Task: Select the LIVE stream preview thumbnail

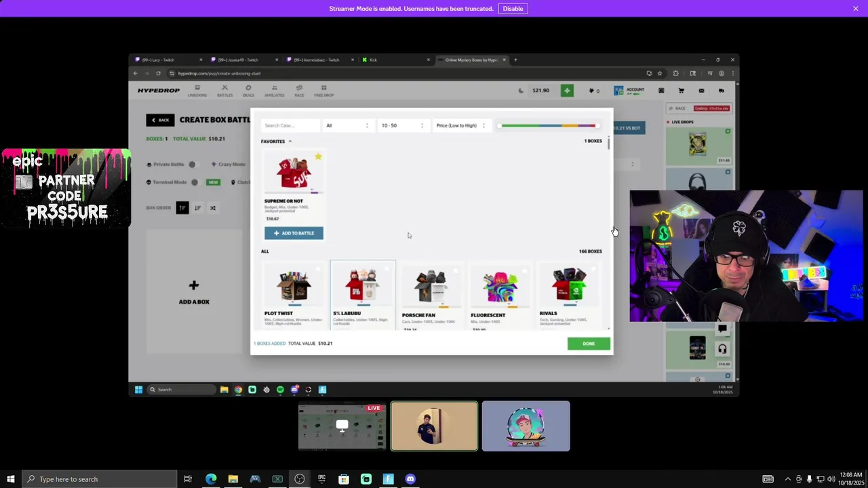Action: (x=342, y=426)
